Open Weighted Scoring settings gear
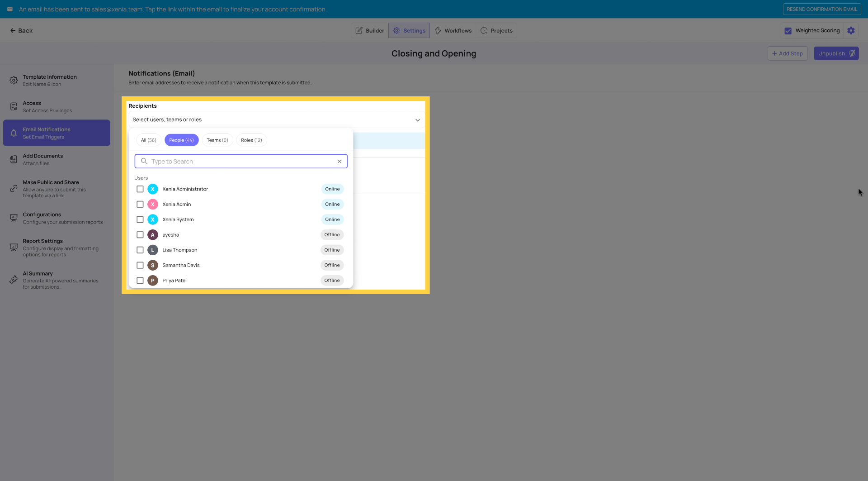The height and width of the screenshot is (481, 868). pyautogui.click(x=851, y=31)
